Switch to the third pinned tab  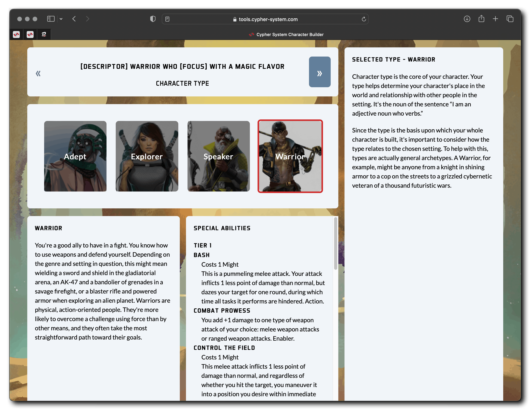(x=44, y=35)
